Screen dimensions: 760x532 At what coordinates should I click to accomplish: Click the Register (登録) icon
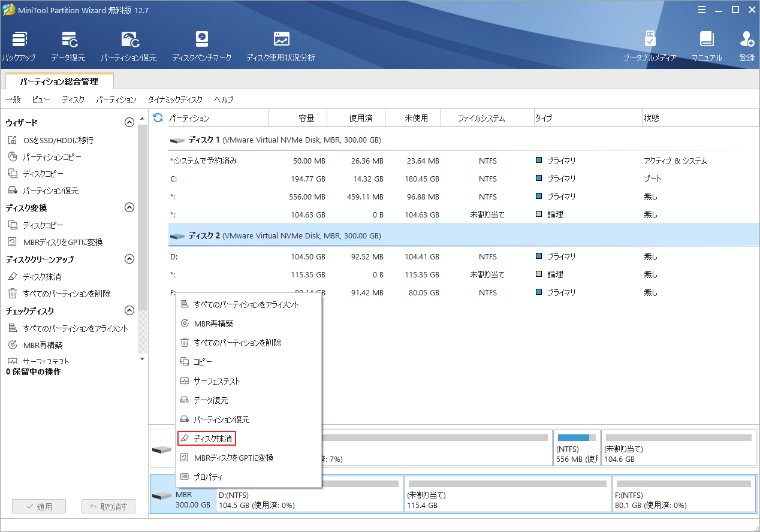(747, 45)
